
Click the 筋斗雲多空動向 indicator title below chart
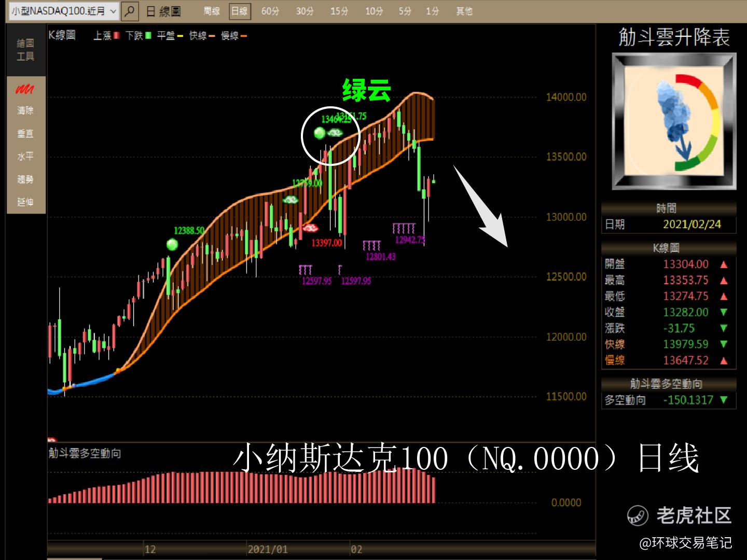[85, 453]
